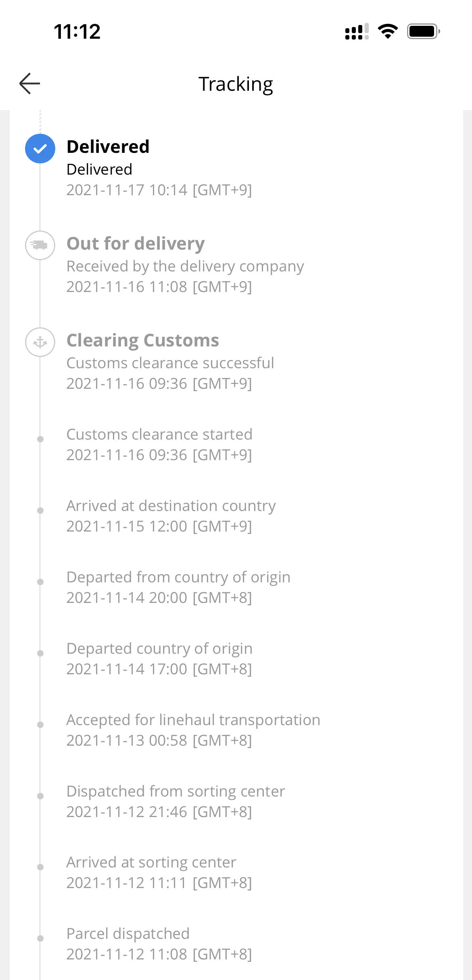Tap the Arrived at destination country dot

coord(40,511)
